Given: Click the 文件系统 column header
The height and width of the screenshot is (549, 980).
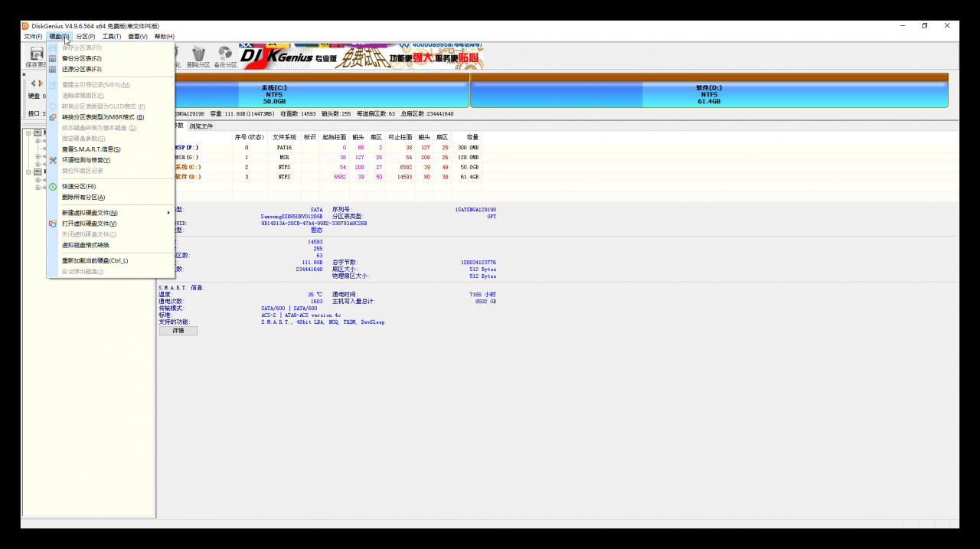Looking at the screenshot, I should point(284,137).
